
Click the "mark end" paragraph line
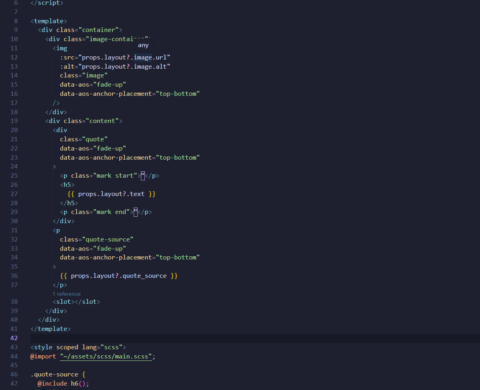pyautogui.click(x=106, y=212)
